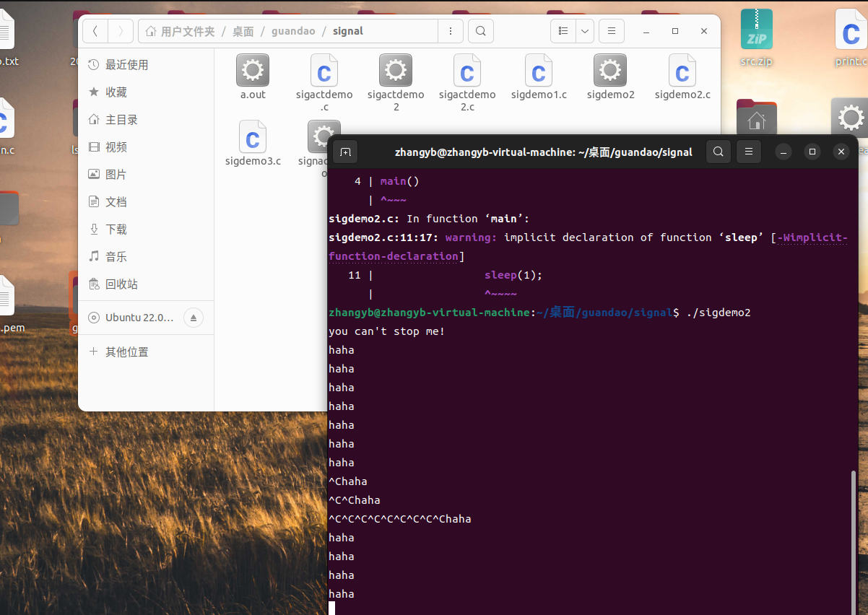
Task: Open Music (音乐) in sidebar
Action: point(146,257)
